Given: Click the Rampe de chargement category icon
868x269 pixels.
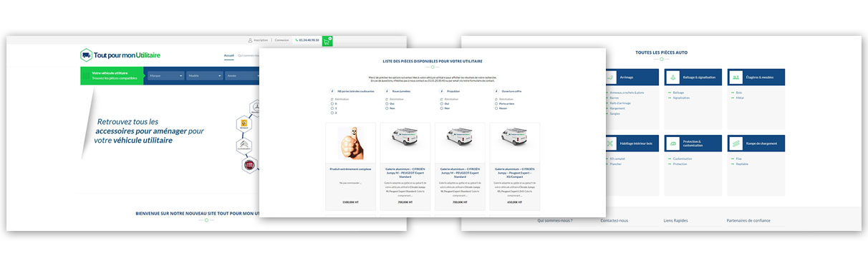Looking at the screenshot, I should click(x=736, y=143).
